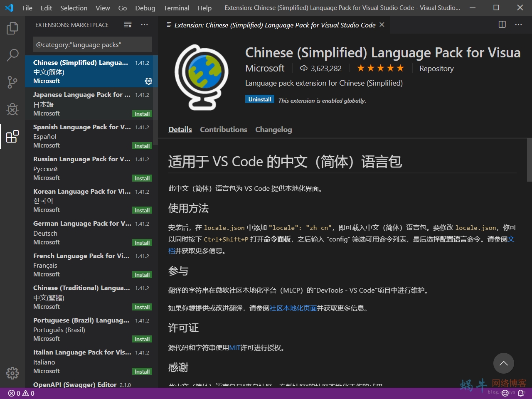Click the scroll-to-top arrow button
Image resolution: width=532 pixels, height=399 pixels.
[504, 363]
